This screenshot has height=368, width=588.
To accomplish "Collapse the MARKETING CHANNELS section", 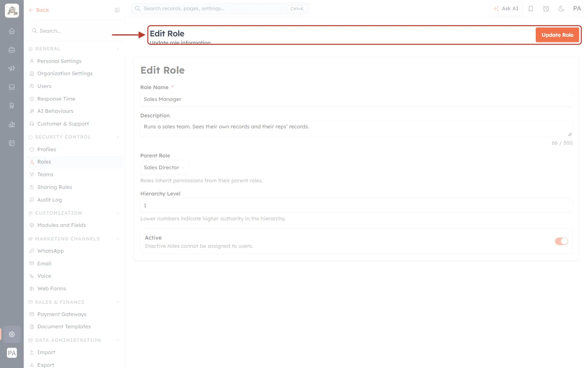I will (118, 239).
